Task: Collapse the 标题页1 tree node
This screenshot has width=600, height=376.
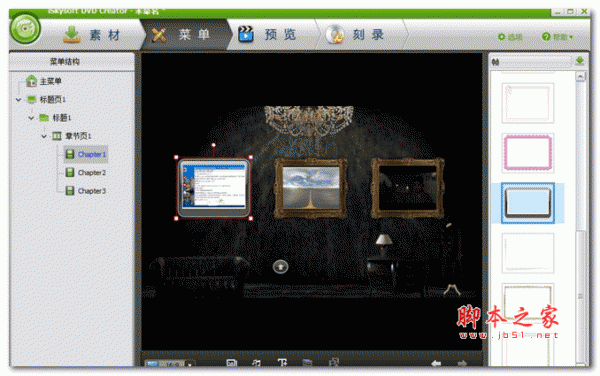Action: point(18,99)
